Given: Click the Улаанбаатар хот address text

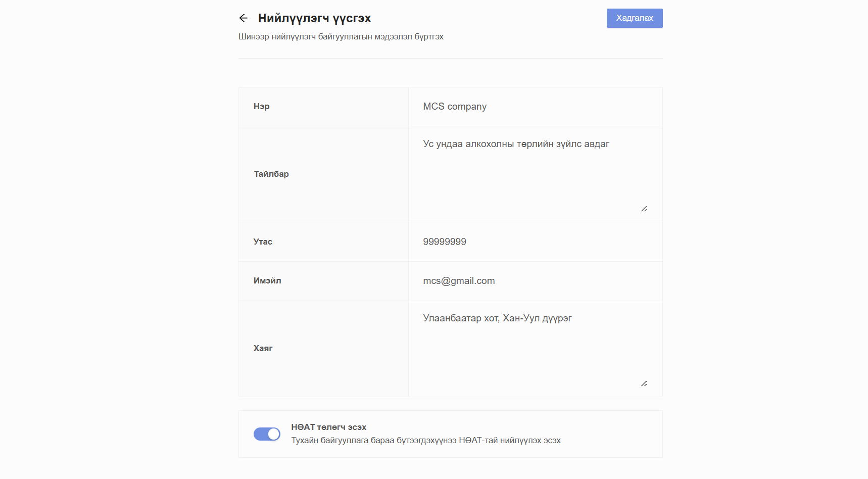Looking at the screenshot, I should (x=498, y=318).
